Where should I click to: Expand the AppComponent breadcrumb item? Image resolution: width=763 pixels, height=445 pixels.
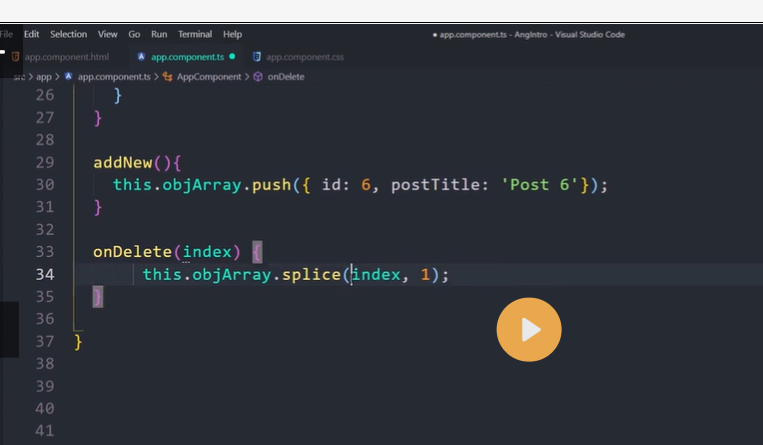click(x=209, y=77)
